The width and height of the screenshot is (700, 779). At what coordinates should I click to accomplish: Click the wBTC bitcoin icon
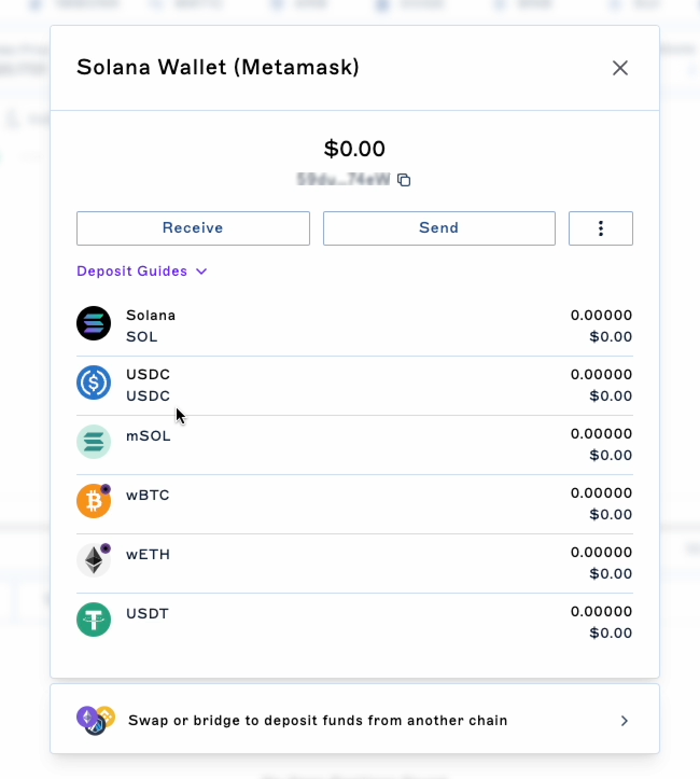coord(94,501)
